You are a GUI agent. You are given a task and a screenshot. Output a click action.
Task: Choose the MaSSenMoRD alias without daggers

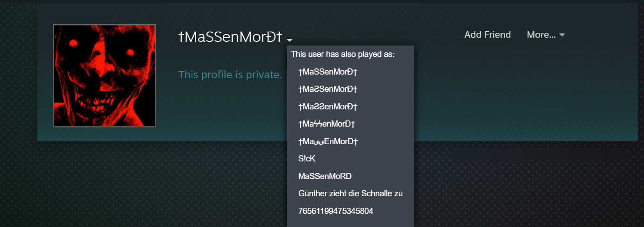[x=325, y=176]
